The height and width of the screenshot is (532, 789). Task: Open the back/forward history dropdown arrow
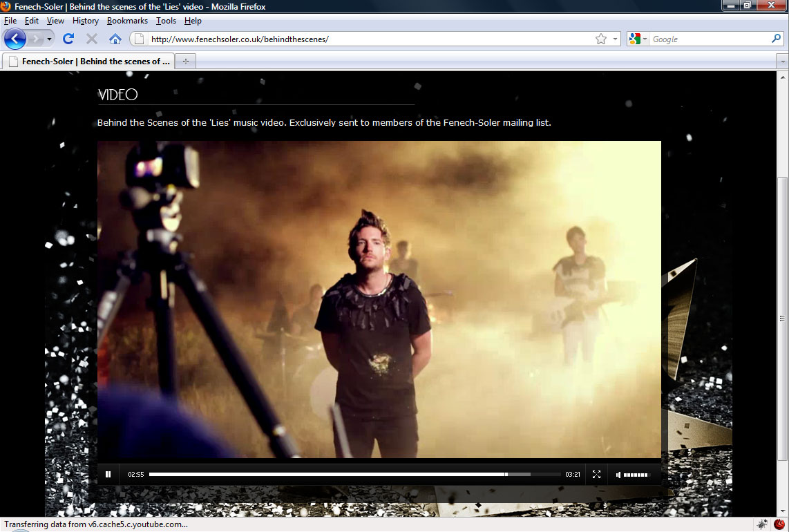[x=49, y=39]
